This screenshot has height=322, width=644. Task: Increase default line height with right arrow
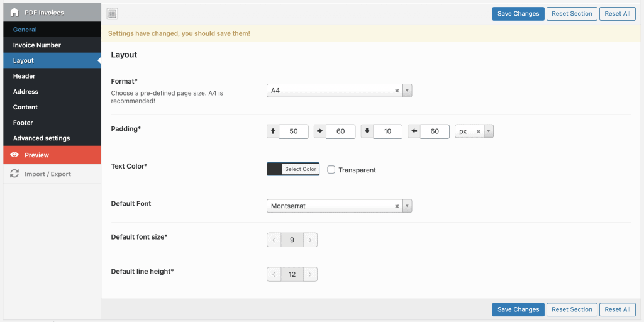point(310,274)
